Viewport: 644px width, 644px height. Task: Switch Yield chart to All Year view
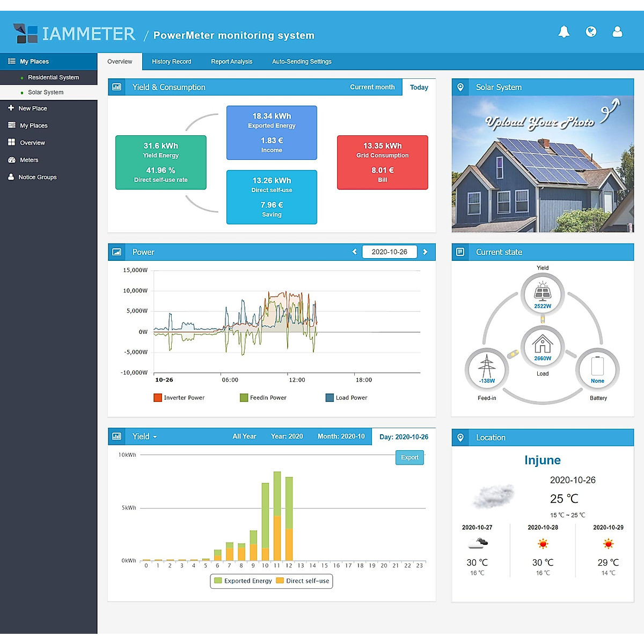point(244,436)
